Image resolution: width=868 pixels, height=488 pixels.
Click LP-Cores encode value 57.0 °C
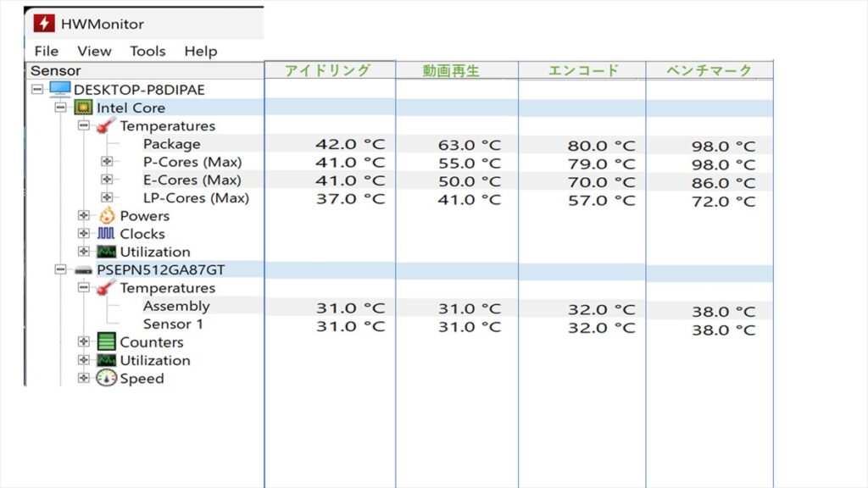(x=601, y=200)
